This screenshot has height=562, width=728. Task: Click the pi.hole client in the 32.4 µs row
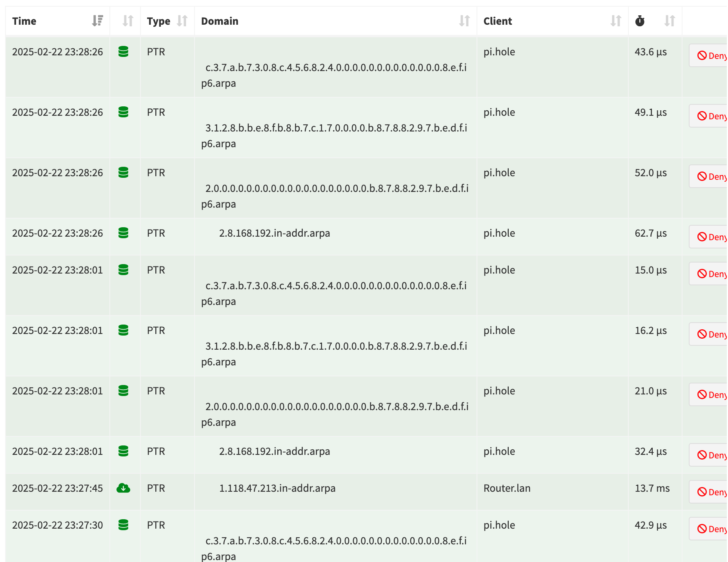coord(499,451)
